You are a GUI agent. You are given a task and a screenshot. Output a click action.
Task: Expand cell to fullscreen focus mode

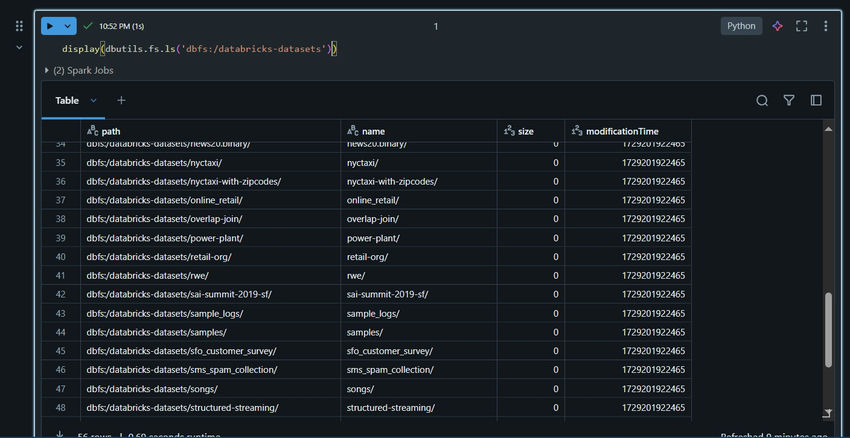click(x=801, y=26)
